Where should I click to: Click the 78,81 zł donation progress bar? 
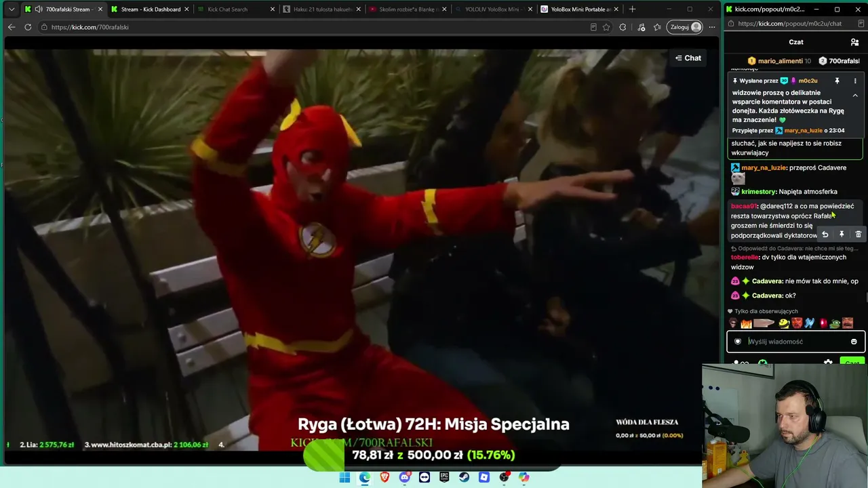click(433, 455)
